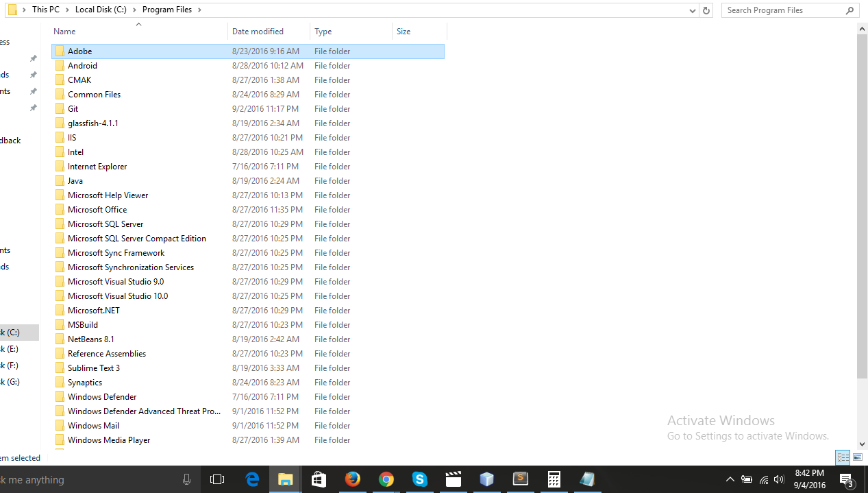Select the Common Files folder

(x=248, y=94)
